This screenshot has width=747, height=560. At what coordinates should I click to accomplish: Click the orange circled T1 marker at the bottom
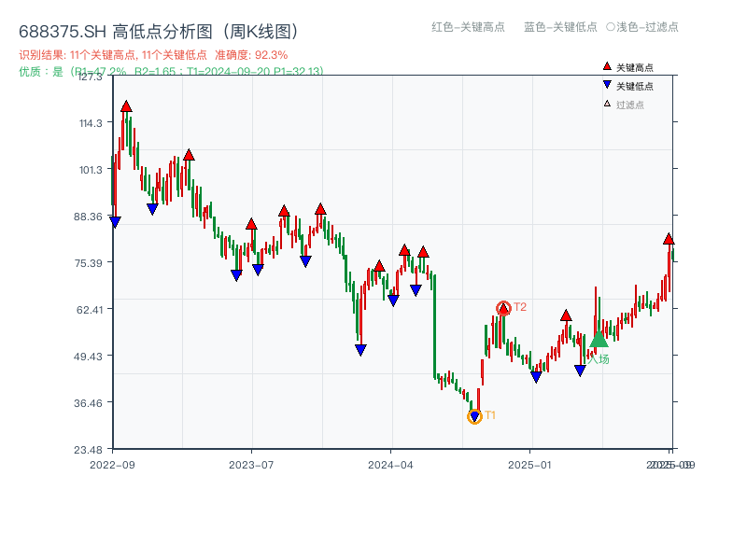(x=473, y=417)
